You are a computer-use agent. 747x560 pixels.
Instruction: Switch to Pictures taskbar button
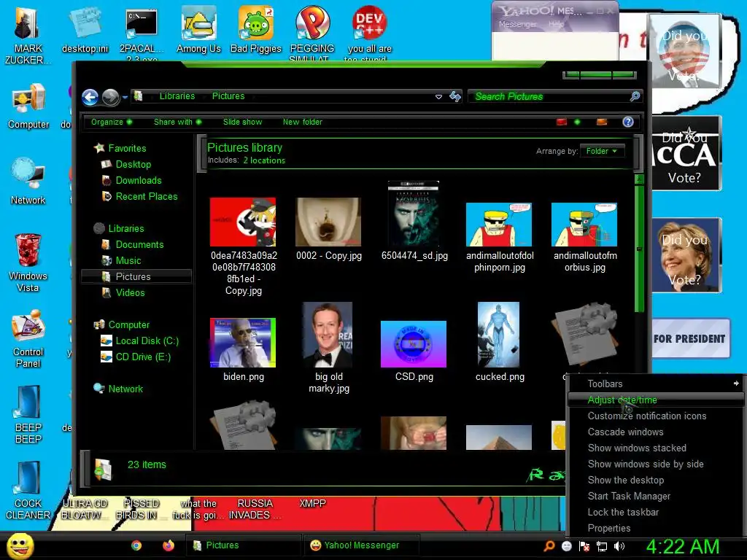point(242,545)
